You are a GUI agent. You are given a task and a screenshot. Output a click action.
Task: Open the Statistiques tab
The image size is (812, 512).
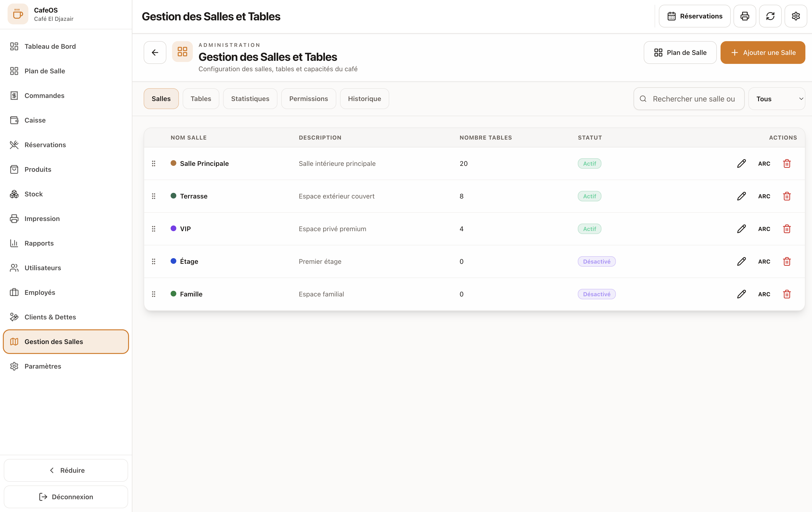point(250,99)
